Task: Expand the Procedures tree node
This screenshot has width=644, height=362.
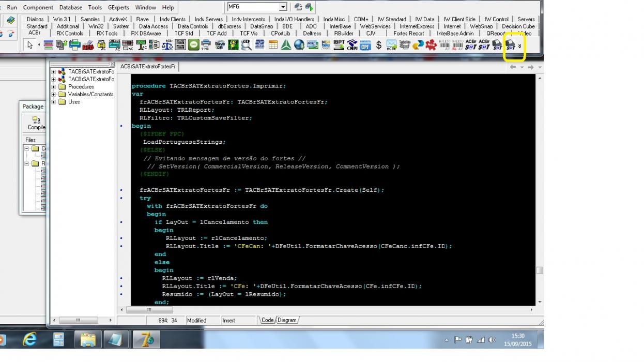Action: pyautogui.click(x=54, y=87)
